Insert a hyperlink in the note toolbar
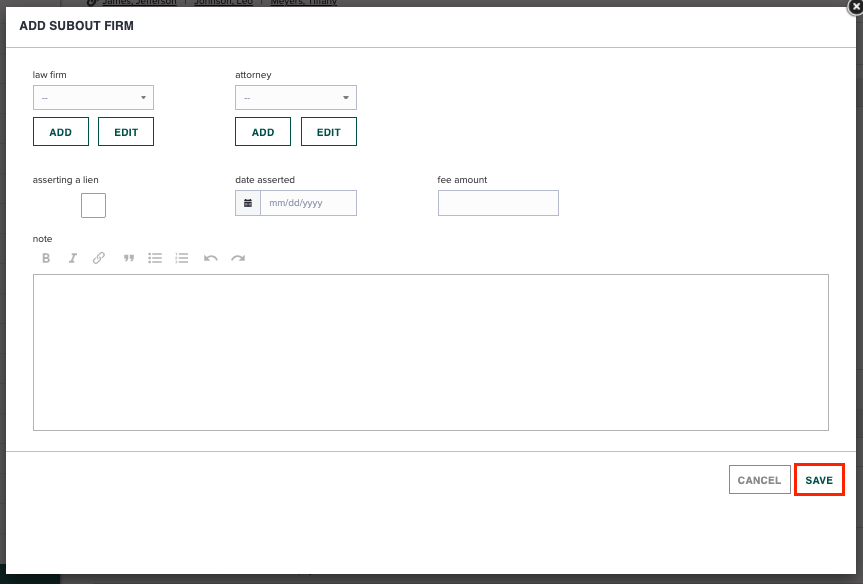 pyautogui.click(x=99, y=258)
